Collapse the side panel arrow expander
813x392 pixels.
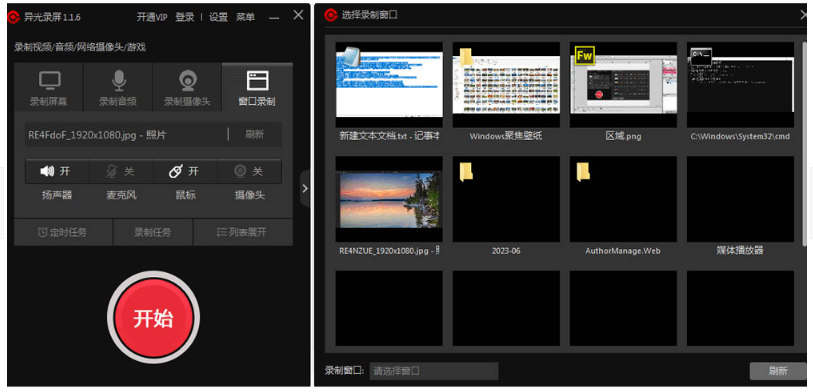point(305,188)
